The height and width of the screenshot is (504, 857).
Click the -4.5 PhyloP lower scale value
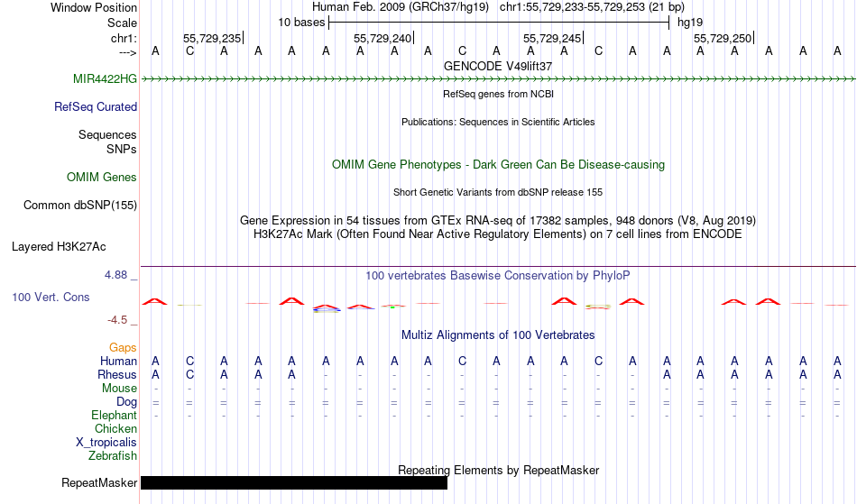pos(117,320)
